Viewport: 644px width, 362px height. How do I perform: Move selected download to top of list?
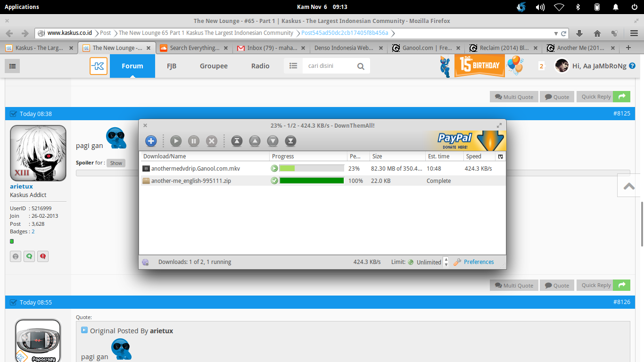237,141
